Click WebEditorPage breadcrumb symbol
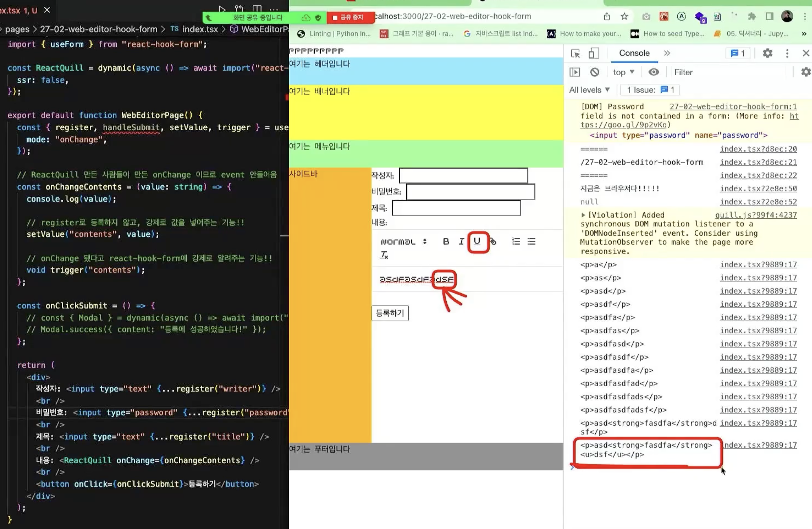The height and width of the screenshot is (529, 812). pos(260,29)
